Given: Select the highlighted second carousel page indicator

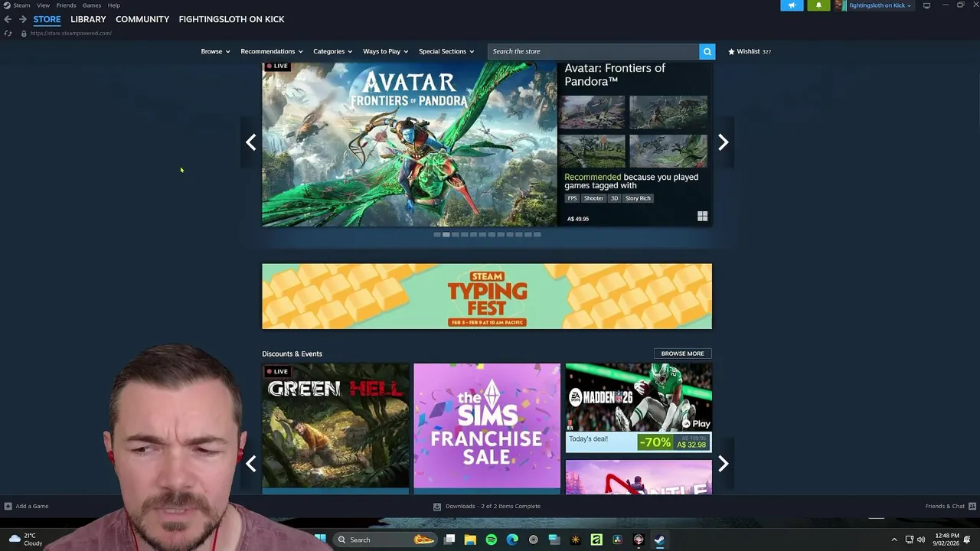Looking at the screenshot, I should click(x=446, y=235).
